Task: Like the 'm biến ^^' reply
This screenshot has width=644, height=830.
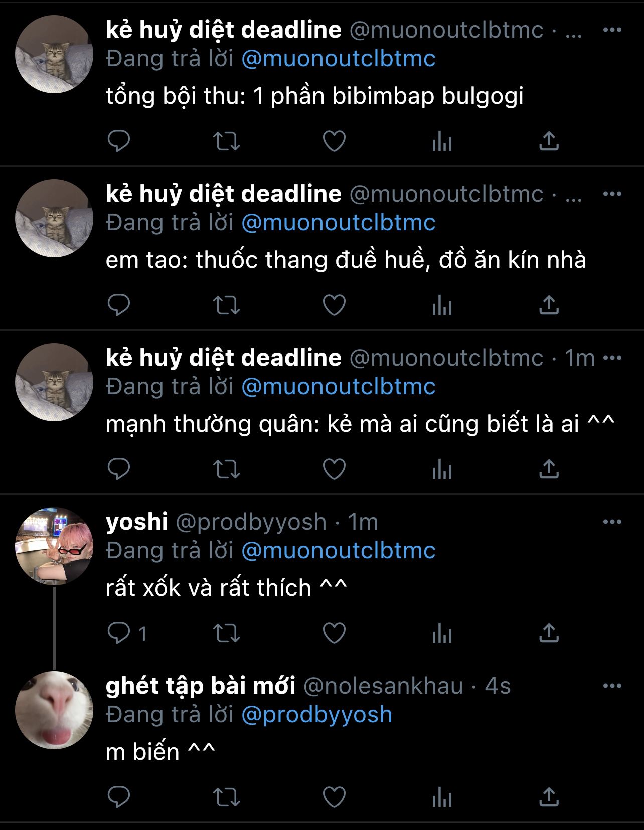Action: (334, 797)
